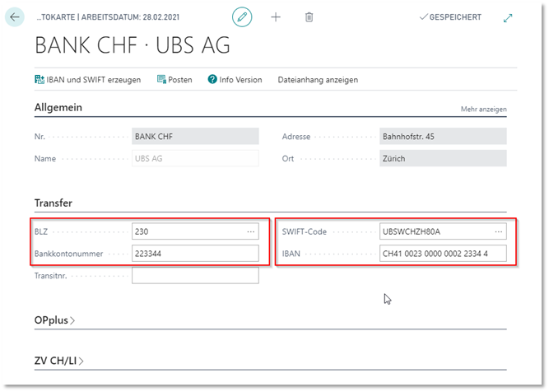Open the BLZ lookup ellipsis button
This screenshot has width=549, height=392.
coord(251,231)
